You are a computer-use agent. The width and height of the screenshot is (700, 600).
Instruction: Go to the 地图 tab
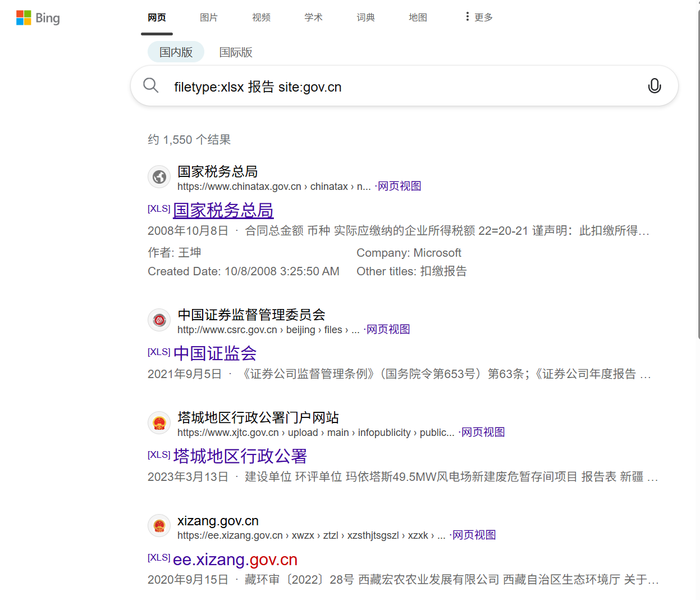(x=418, y=17)
